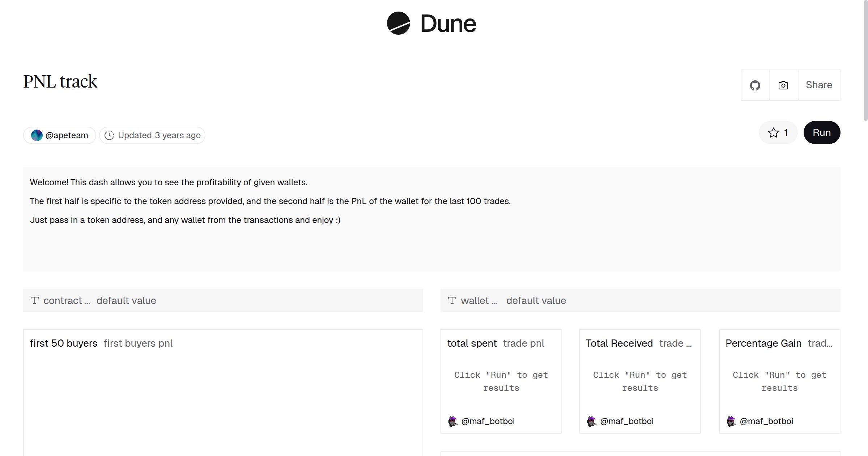Image resolution: width=868 pixels, height=456 pixels.
Task: Open the GitHub icon link
Action: 755,85
